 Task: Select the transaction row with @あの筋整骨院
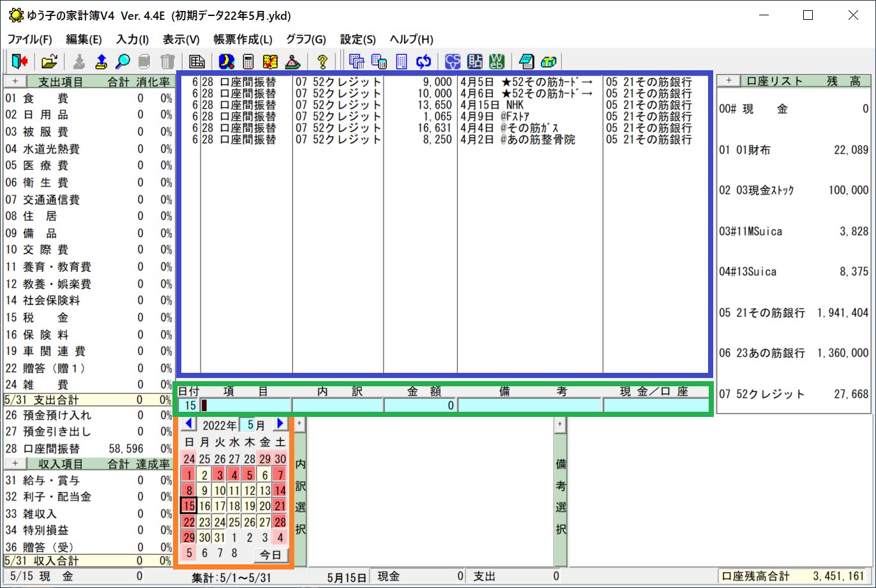click(x=444, y=139)
